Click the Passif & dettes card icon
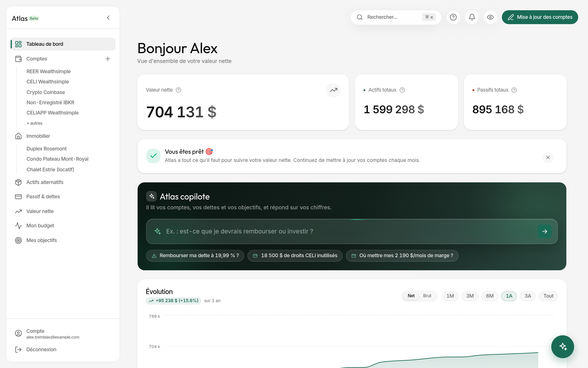Image resolution: width=588 pixels, height=368 pixels. [x=18, y=197]
